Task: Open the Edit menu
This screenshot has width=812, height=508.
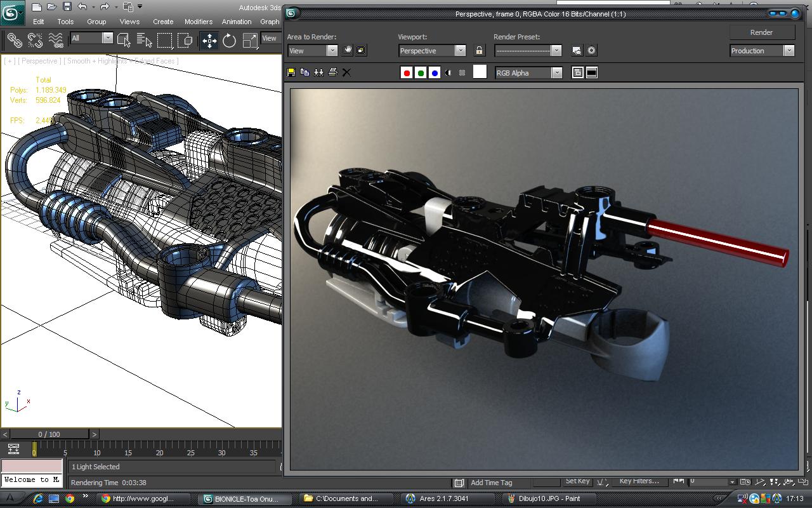Action: (39, 22)
